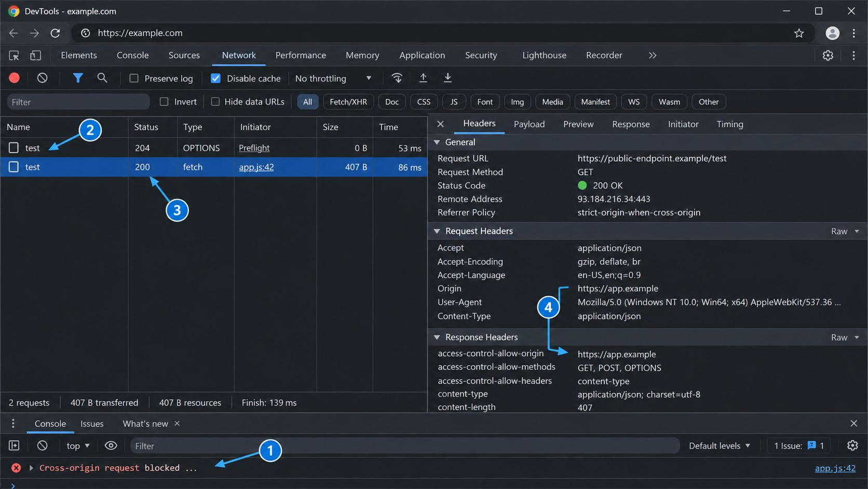Toggle the device toolbar icon
Screen dimensions: 868x489
pyautogui.click(x=35, y=55)
